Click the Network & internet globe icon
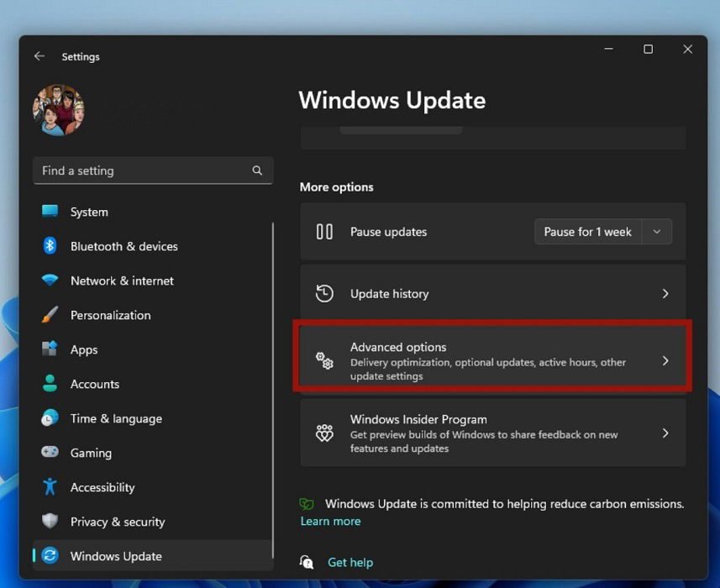Image resolution: width=720 pixels, height=588 pixels. (51, 281)
